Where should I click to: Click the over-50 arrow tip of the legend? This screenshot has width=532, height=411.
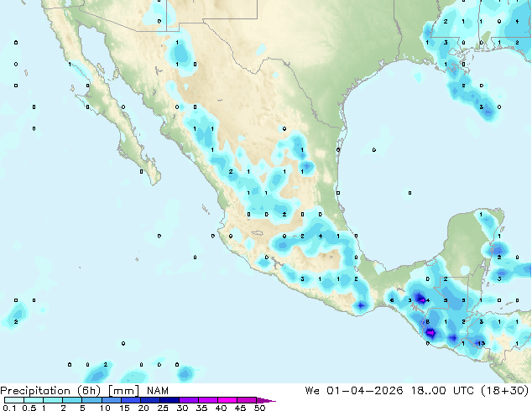click(x=266, y=400)
